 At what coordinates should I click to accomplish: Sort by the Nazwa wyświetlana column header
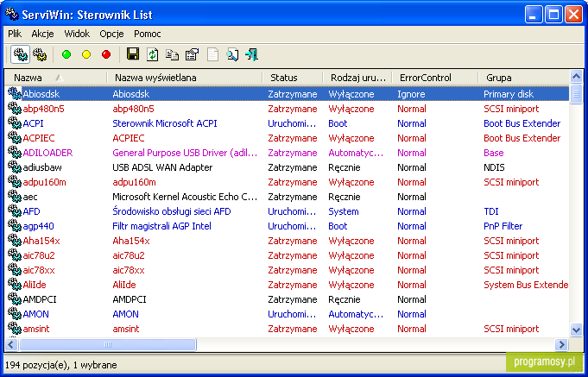click(185, 78)
